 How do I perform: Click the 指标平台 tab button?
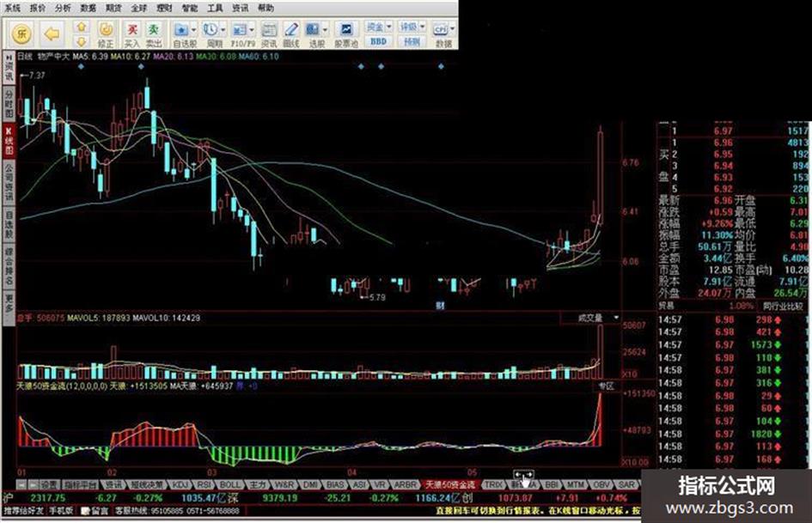(x=80, y=484)
